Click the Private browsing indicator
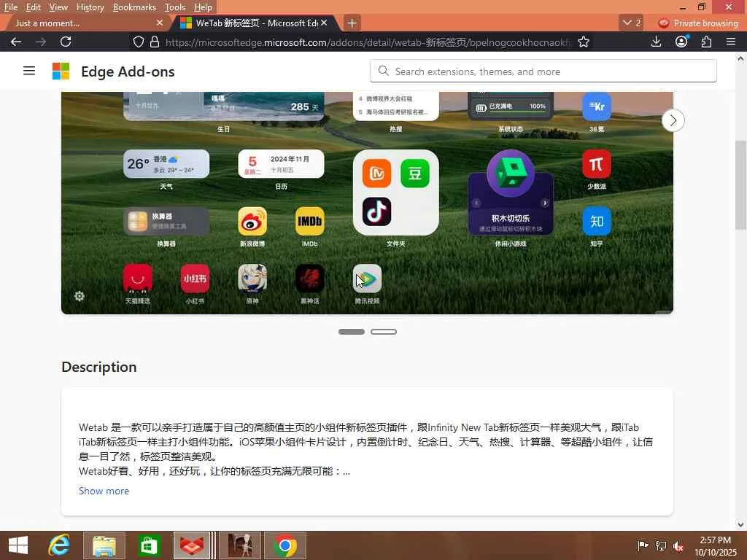 coord(698,23)
